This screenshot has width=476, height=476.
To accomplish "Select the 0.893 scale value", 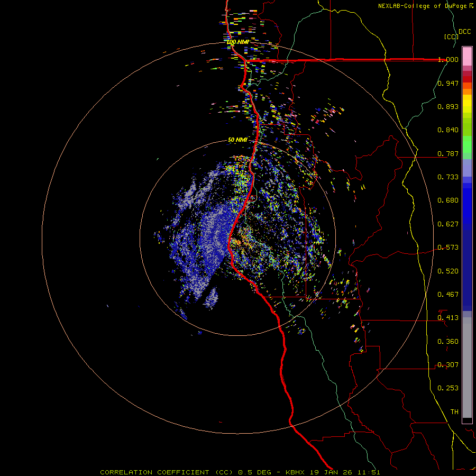I will (x=448, y=106).
